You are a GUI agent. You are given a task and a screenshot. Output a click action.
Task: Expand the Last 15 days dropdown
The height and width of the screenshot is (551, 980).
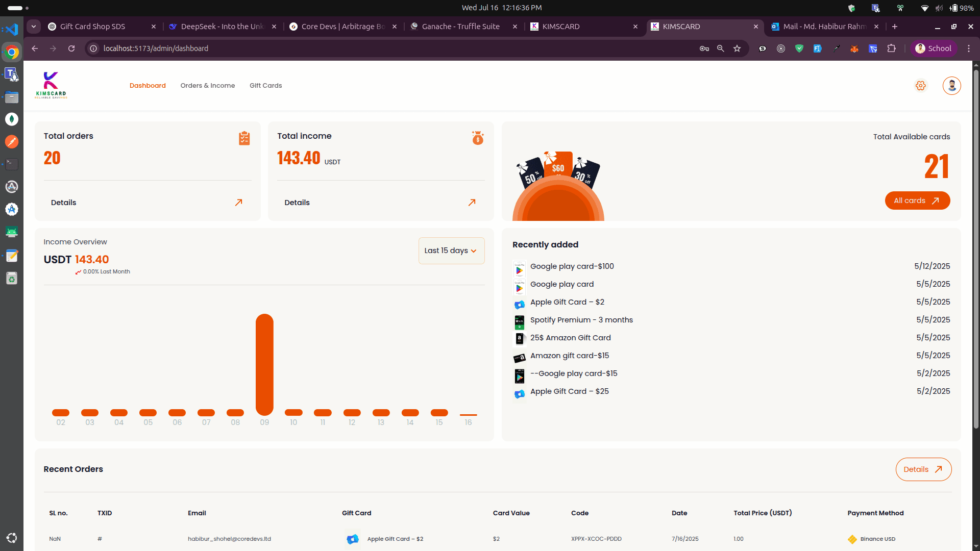pyautogui.click(x=451, y=251)
